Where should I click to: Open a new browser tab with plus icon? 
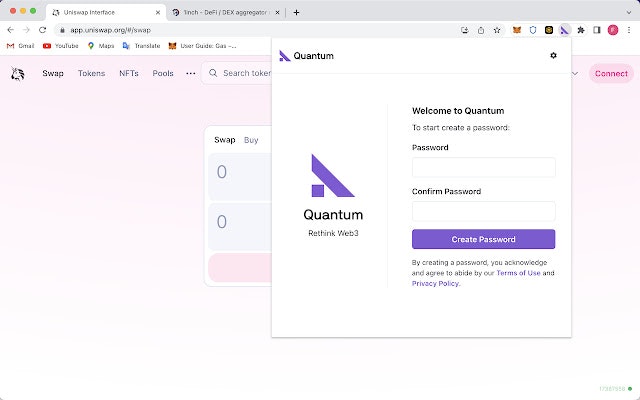click(x=296, y=13)
